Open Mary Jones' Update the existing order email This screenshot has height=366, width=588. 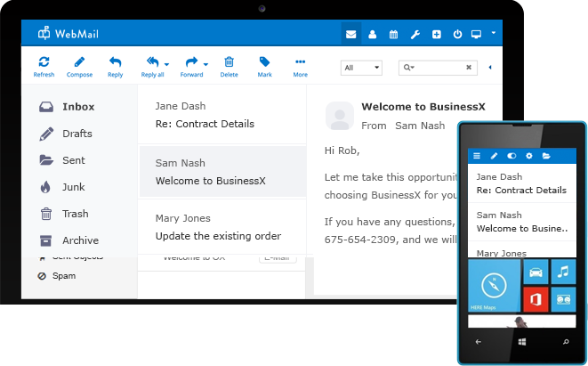[x=222, y=227]
